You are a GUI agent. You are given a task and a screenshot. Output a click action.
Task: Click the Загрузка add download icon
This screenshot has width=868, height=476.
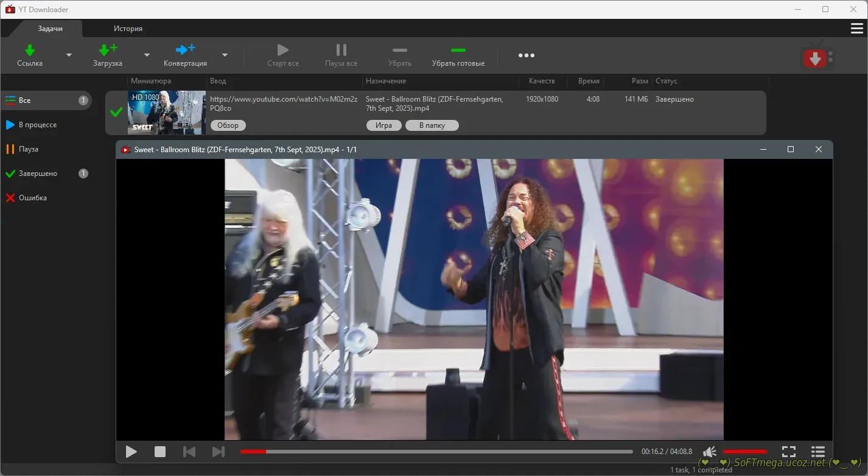[x=108, y=50]
